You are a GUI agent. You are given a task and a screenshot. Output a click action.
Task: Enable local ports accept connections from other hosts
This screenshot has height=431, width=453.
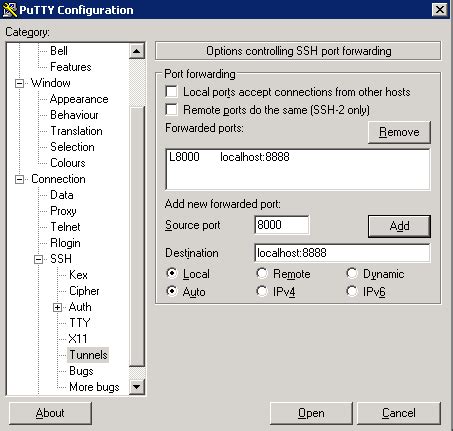(171, 92)
